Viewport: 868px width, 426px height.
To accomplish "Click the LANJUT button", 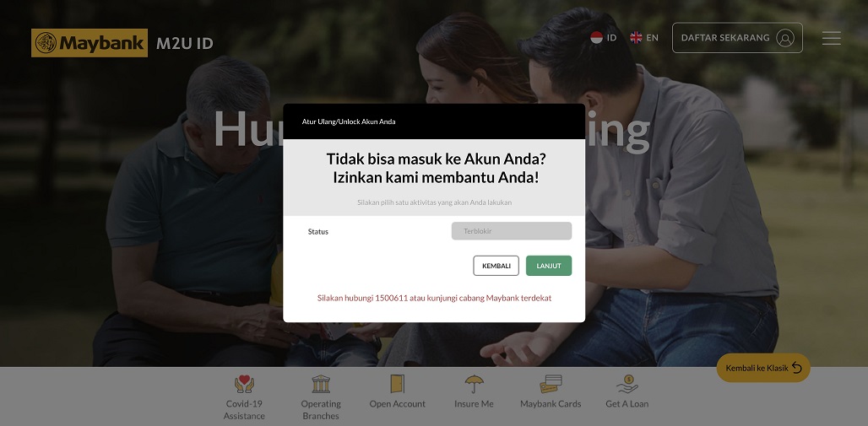I will click(549, 266).
